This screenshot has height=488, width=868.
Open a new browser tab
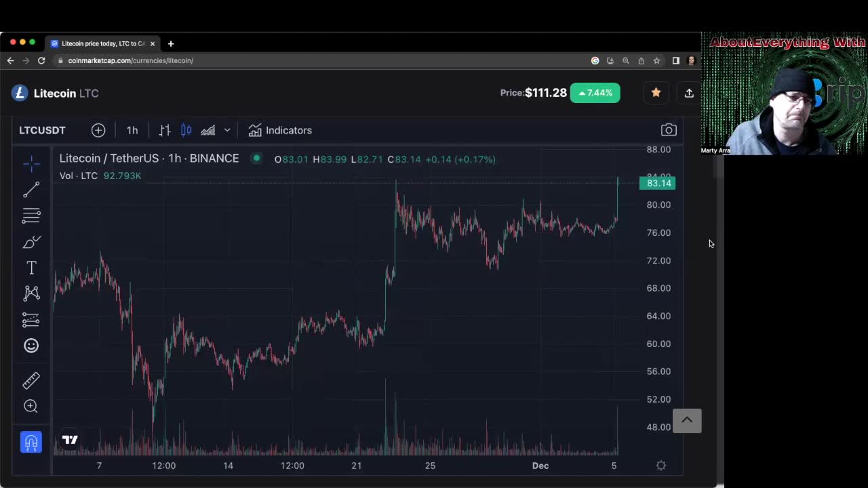171,43
